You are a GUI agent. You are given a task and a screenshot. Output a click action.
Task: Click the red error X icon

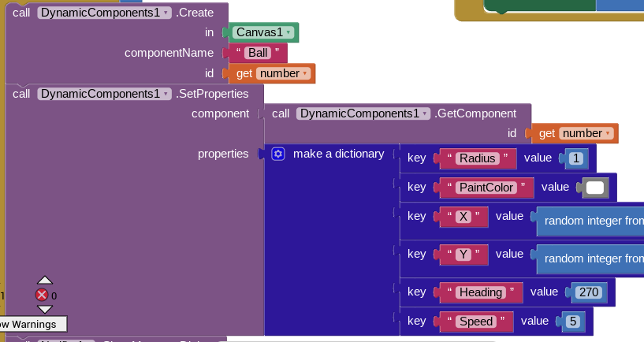point(42,295)
